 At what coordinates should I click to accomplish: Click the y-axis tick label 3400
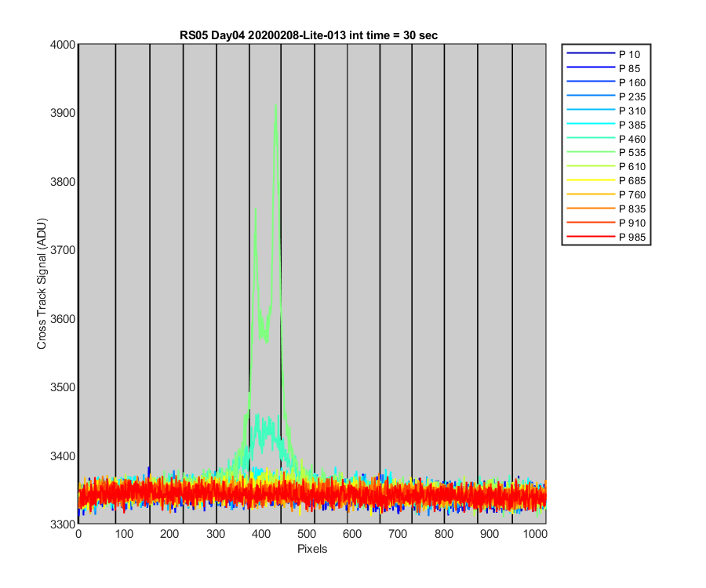pos(63,456)
